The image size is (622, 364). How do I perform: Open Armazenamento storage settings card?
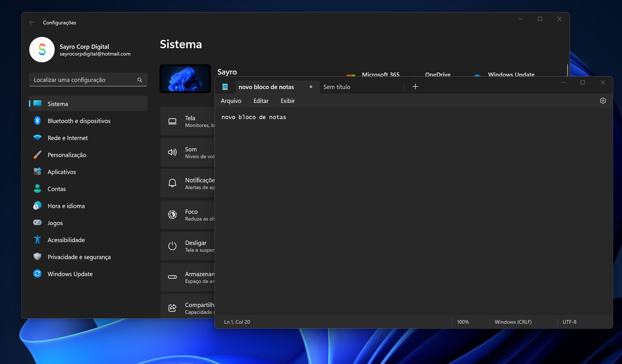pyautogui.click(x=188, y=277)
